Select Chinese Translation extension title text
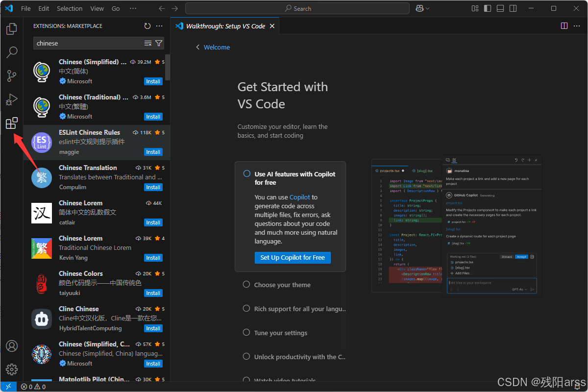 click(x=88, y=168)
